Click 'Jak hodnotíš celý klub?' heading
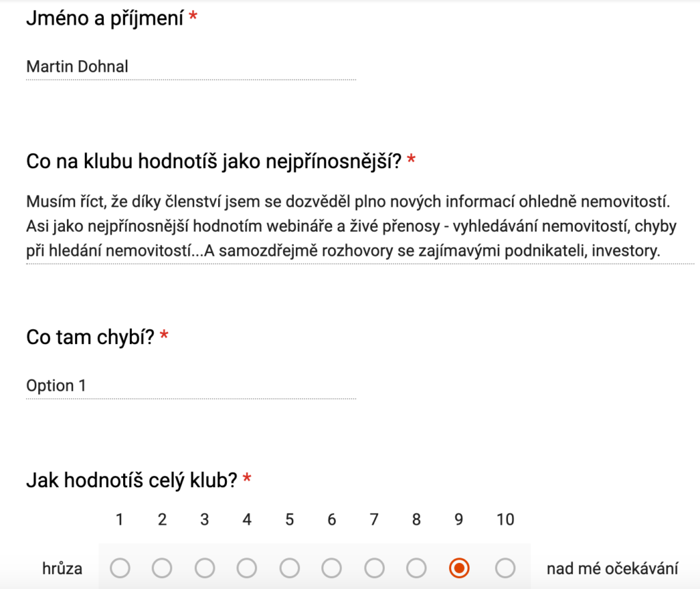The height and width of the screenshot is (589, 700). [132, 481]
